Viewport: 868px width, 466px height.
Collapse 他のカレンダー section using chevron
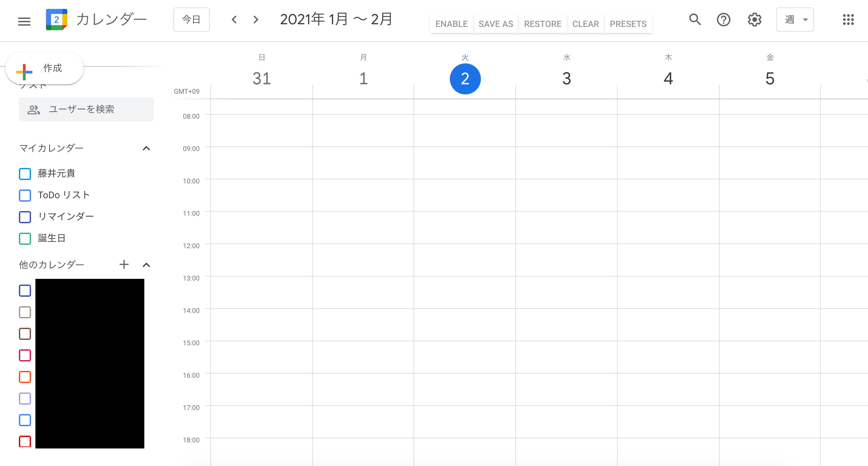coord(147,265)
